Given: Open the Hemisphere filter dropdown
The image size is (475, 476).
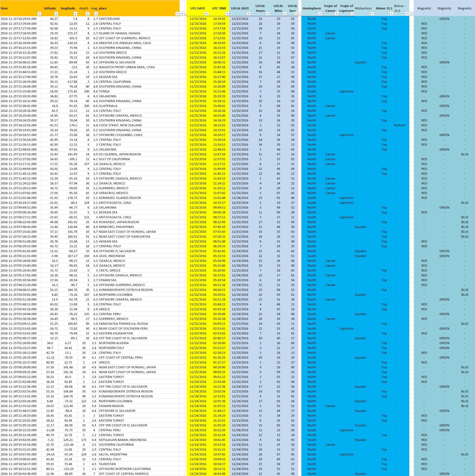Looking at the screenshot, I should [320, 14].
